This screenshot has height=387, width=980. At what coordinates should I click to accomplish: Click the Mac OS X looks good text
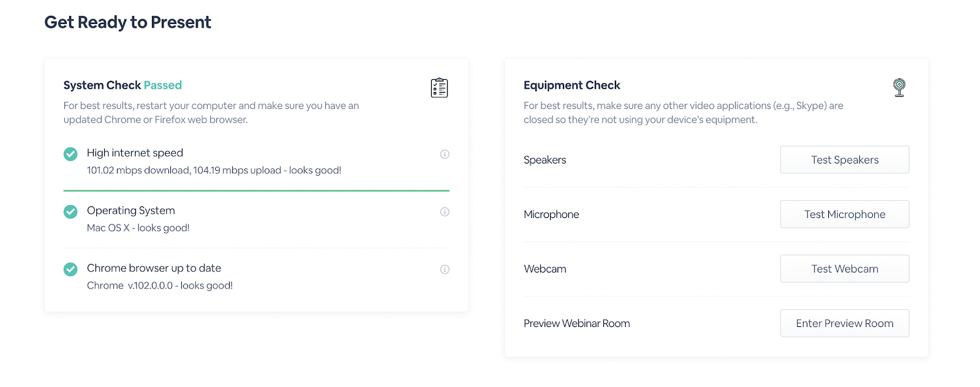pyautogui.click(x=138, y=228)
